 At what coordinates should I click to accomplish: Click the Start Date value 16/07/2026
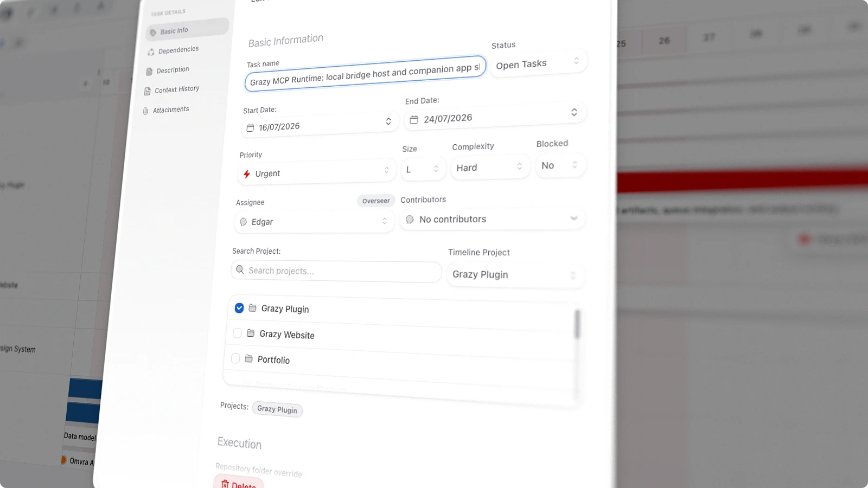pos(279,127)
